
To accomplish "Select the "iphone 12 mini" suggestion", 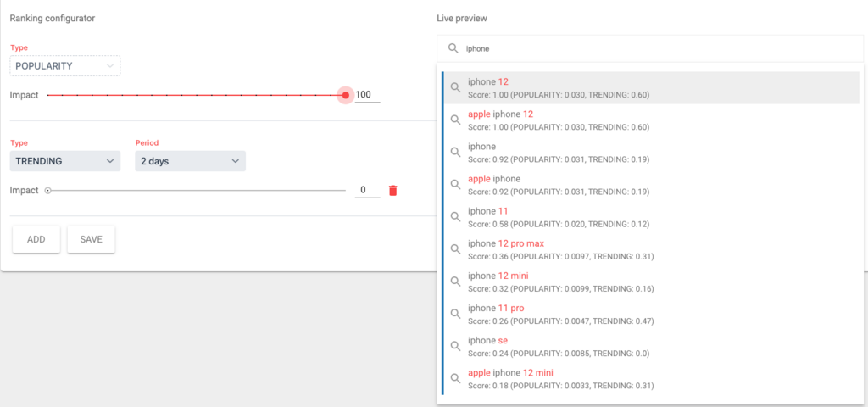I will pyautogui.click(x=652, y=282).
